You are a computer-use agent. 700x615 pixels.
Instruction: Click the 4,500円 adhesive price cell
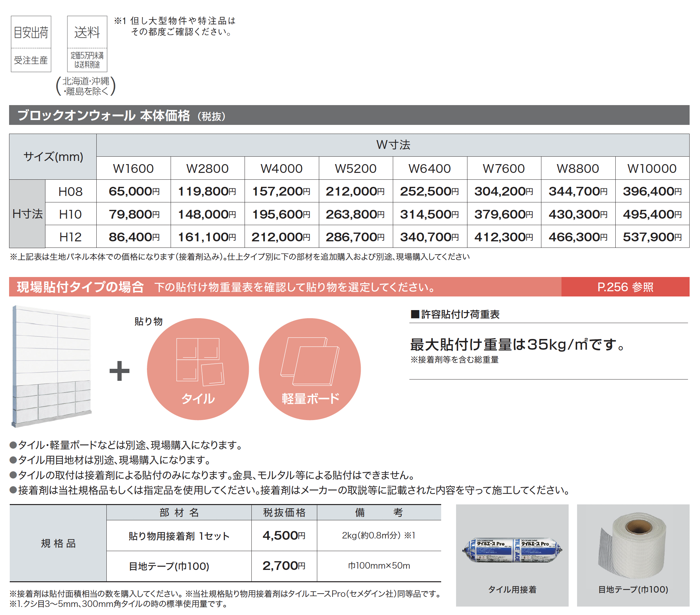coord(284,535)
